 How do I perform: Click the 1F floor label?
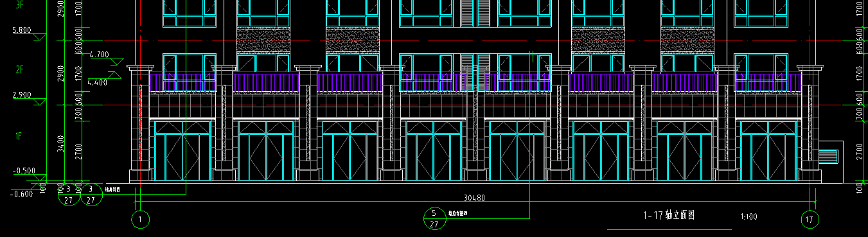[19, 136]
